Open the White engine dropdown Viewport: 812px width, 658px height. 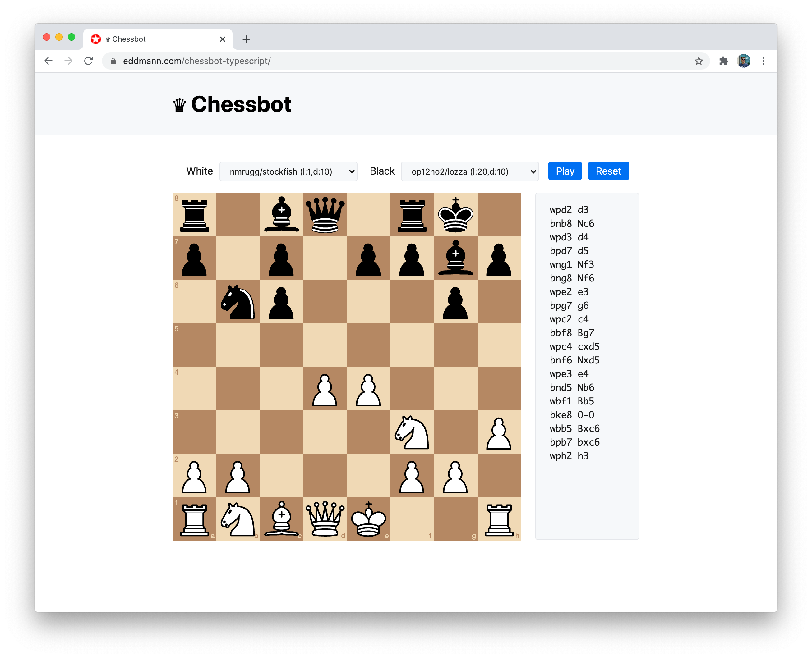288,172
